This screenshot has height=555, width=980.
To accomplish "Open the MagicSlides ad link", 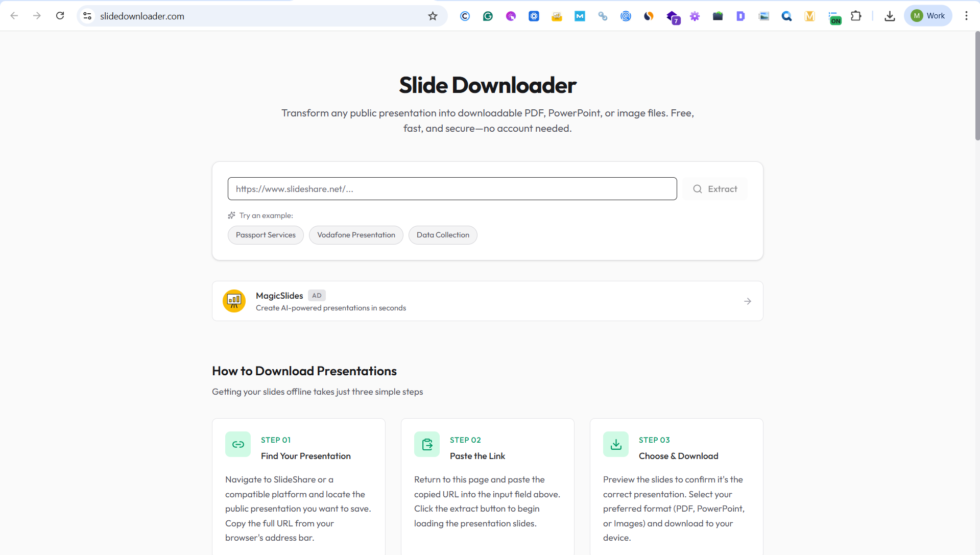I will pyautogui.click(x=487, y=301).
